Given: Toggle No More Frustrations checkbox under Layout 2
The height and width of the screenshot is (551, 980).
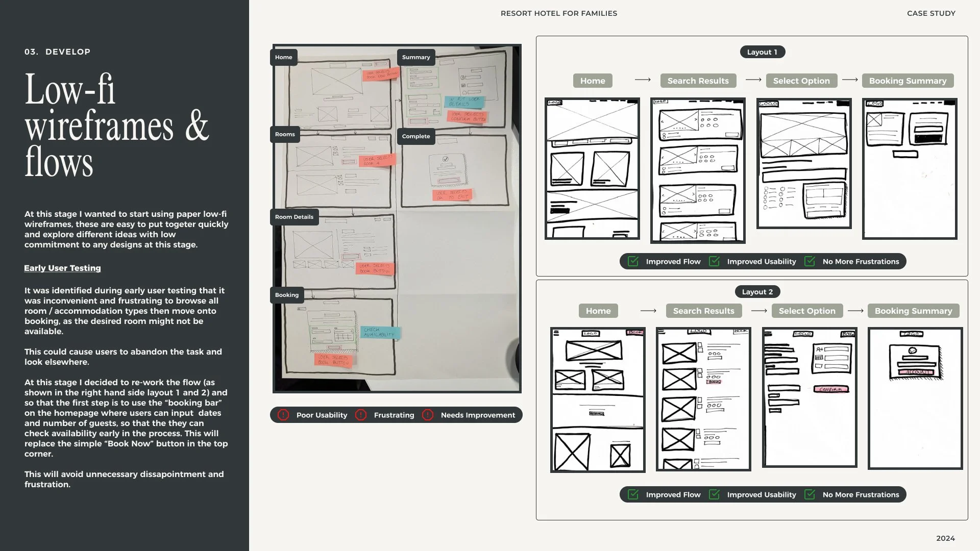Looking at the screenshot, I should click(810, 494).
